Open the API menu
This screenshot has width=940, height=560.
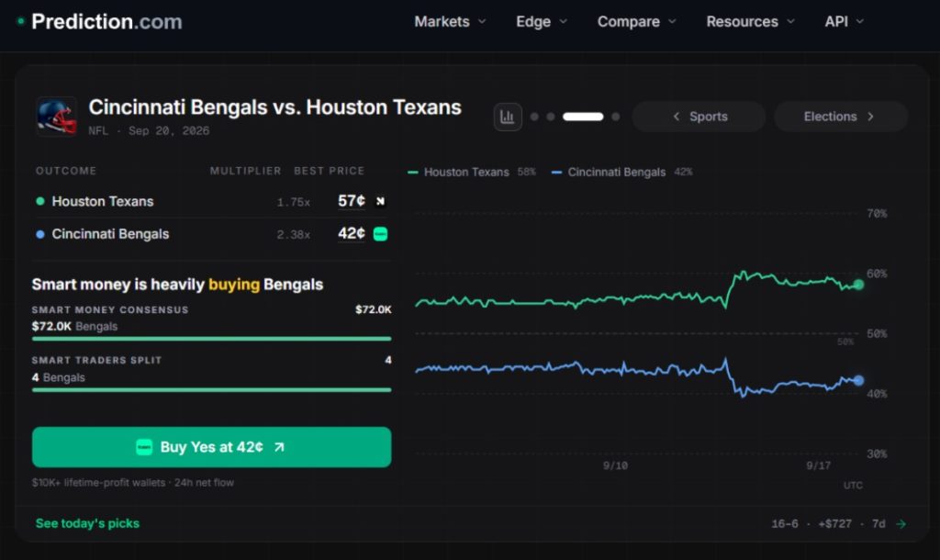pyautogui.click(x=845, y=22)
